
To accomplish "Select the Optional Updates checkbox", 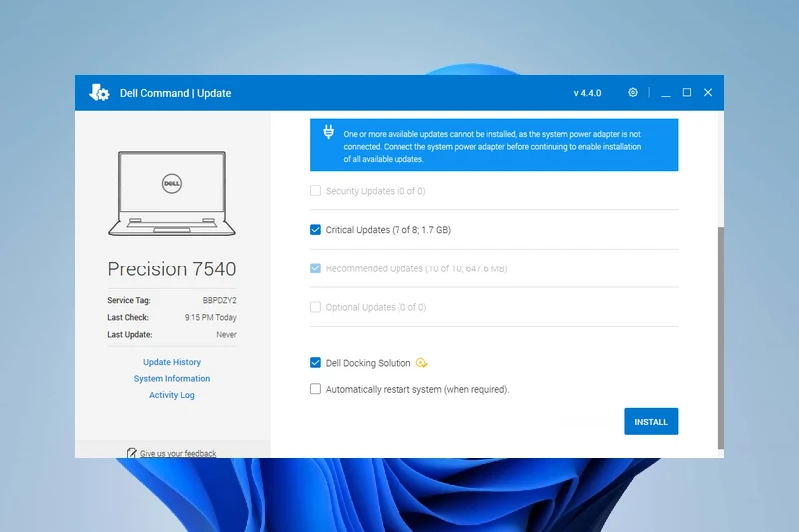I will click(316, 307).
